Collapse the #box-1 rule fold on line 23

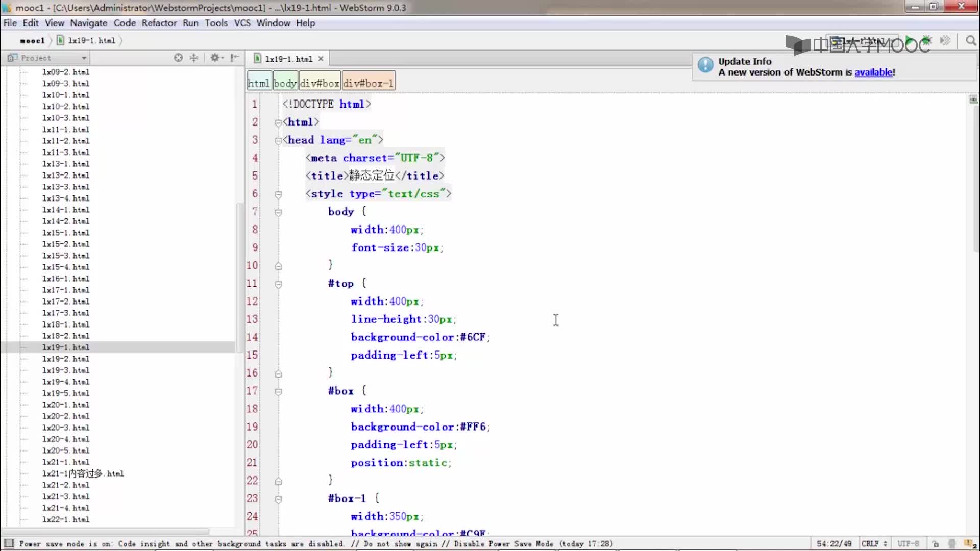[x=278, y=499]
